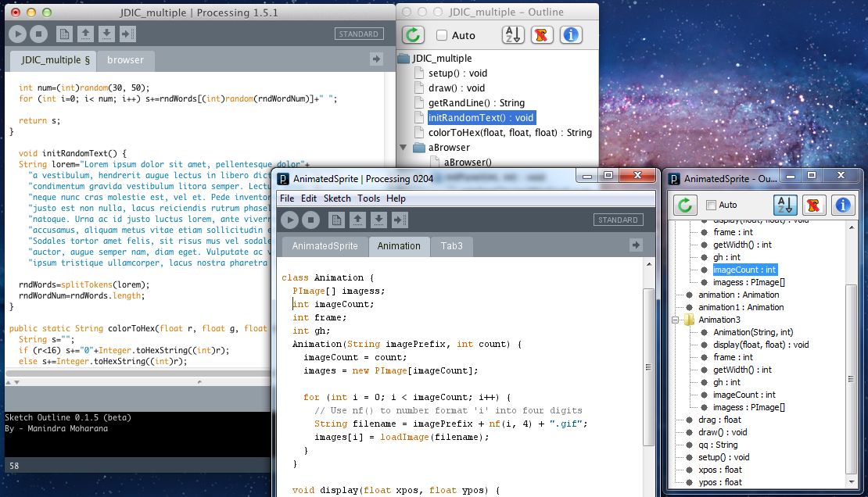Select ypos : float outline entry

pyautogui.click(x=720, y=482)
